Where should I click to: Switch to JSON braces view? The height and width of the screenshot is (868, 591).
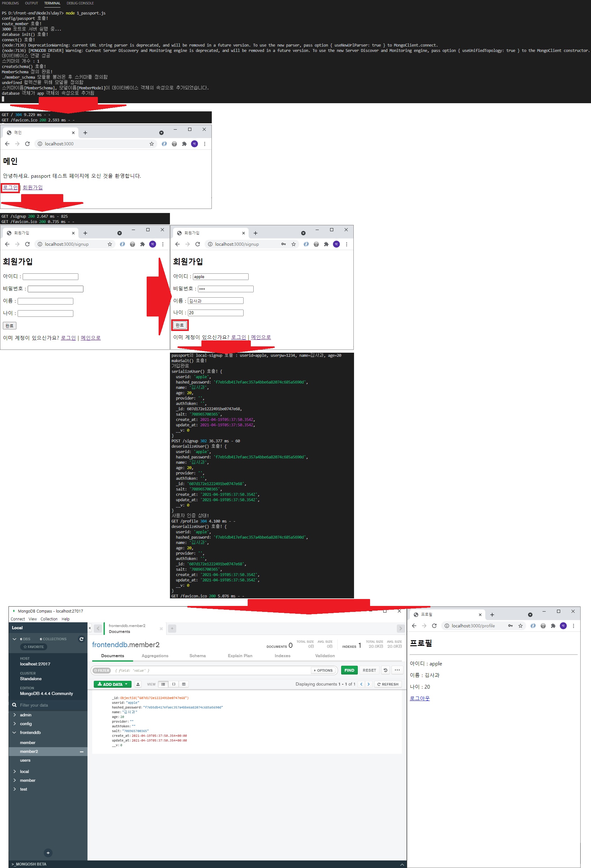[x=174, y=684]
